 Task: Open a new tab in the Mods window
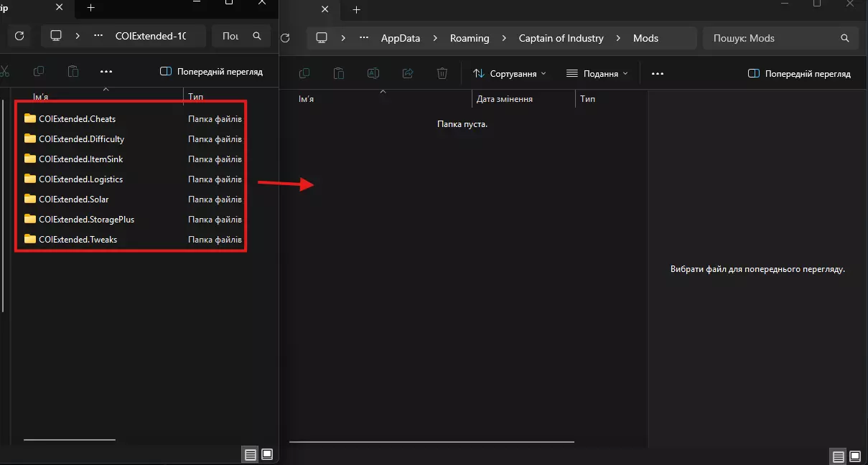(x=356, y=9)
